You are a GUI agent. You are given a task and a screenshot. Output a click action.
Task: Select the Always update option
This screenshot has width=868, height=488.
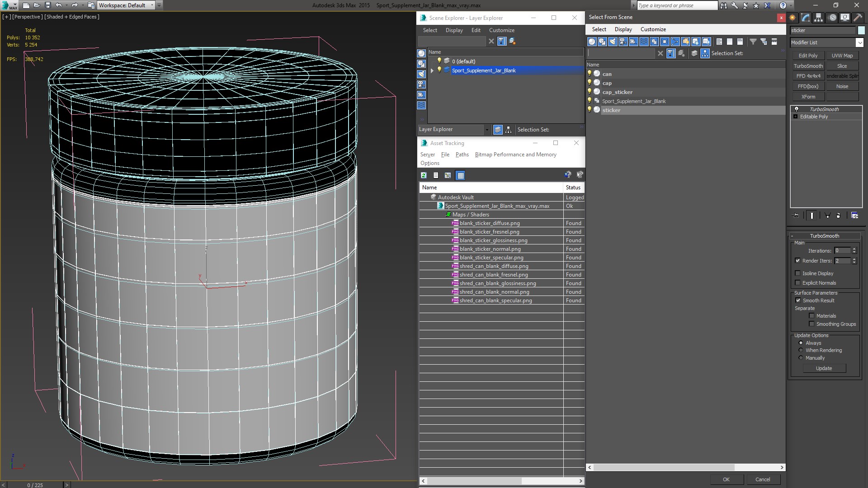[x=801, y=343]
